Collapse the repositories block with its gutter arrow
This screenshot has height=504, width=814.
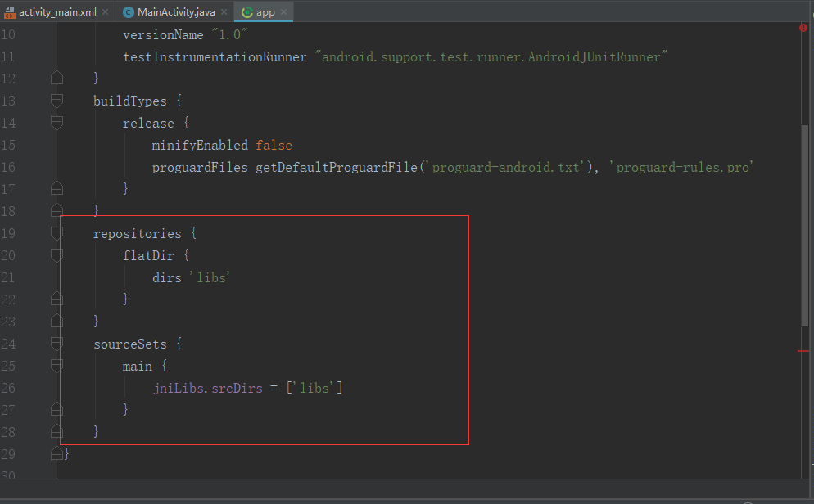pos(57,233)
